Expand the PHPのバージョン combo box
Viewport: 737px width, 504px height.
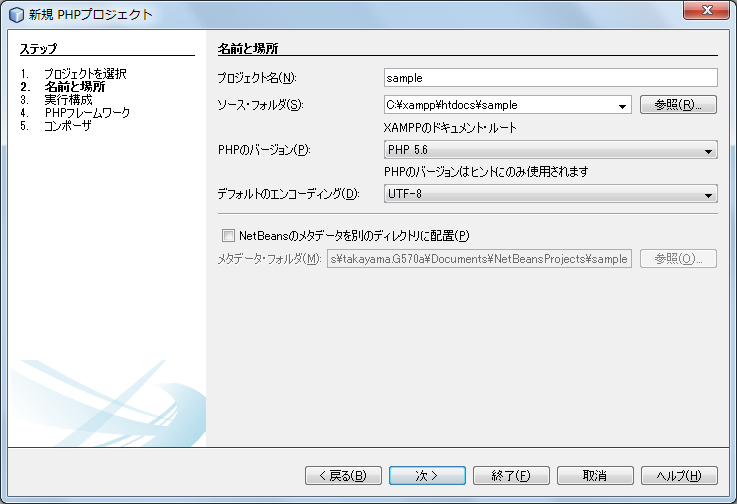[x=708, y=150]
